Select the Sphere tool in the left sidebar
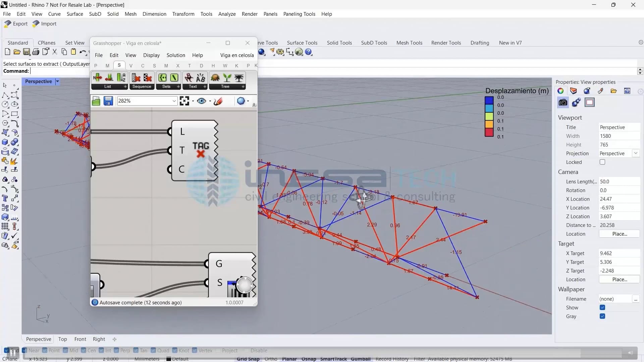Screen dimensions: 644x362 click(x=15, y=142)
